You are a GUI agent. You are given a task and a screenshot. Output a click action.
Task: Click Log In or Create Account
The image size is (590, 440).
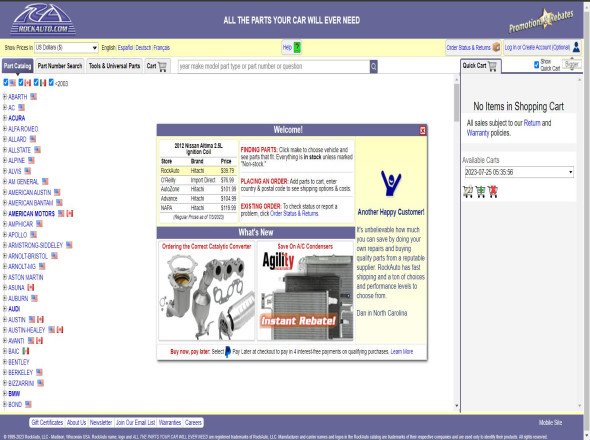pos(537,47)
